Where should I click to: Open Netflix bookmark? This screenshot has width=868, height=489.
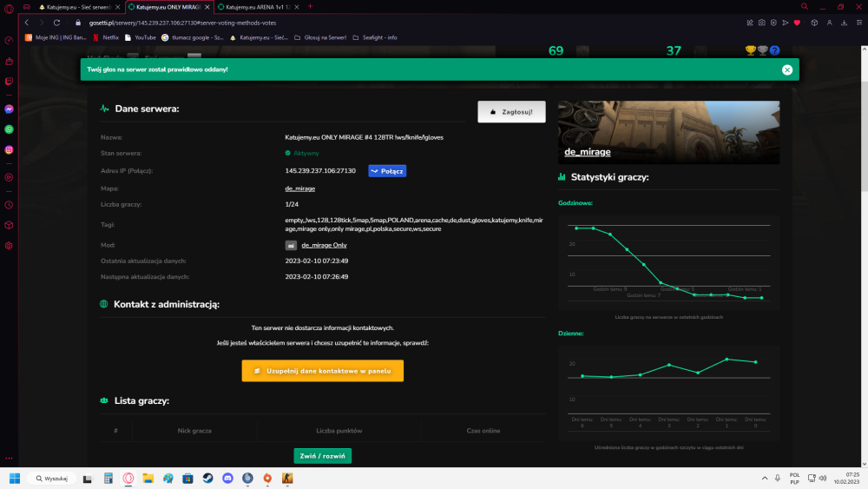[x=106, y=37]
